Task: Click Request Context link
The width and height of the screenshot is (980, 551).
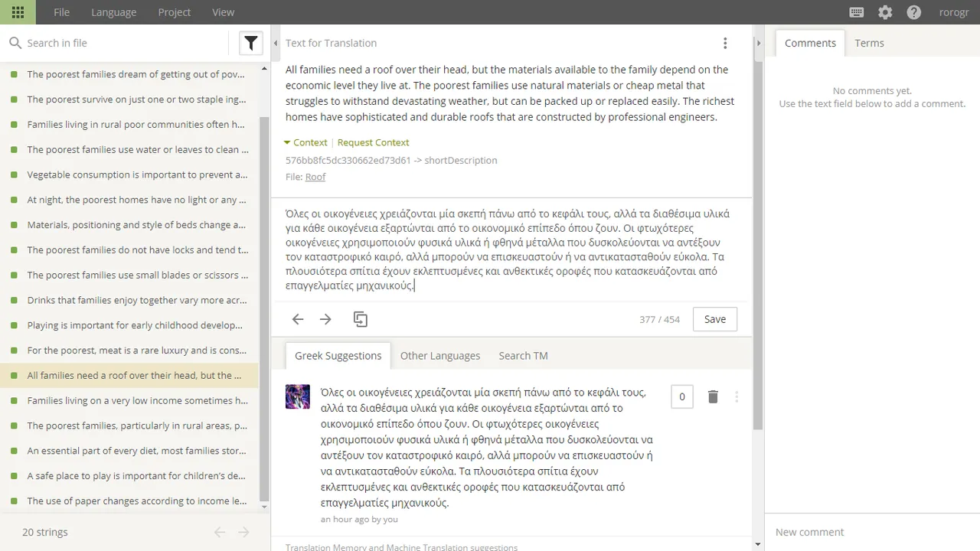Action: (x=373, y=142)
